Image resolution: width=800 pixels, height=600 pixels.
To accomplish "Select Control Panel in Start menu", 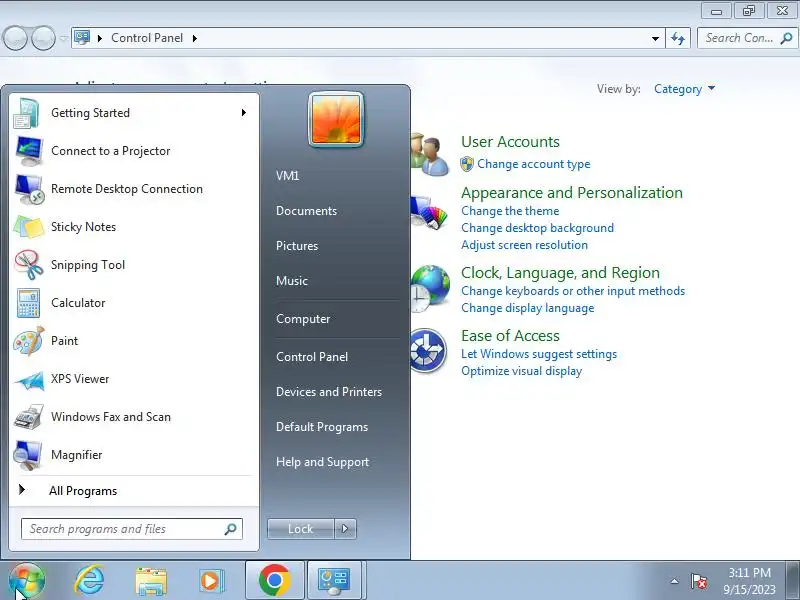I will [x=312, y=357].
